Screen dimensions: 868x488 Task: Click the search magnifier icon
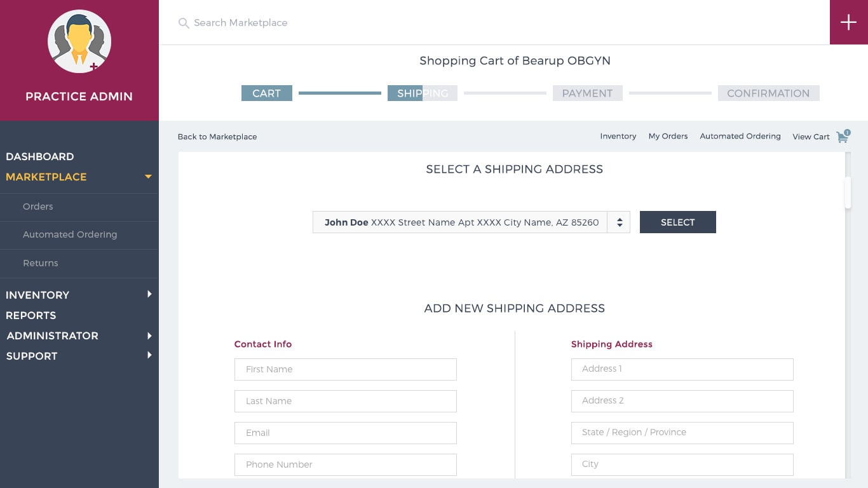[x=184, y=24]
